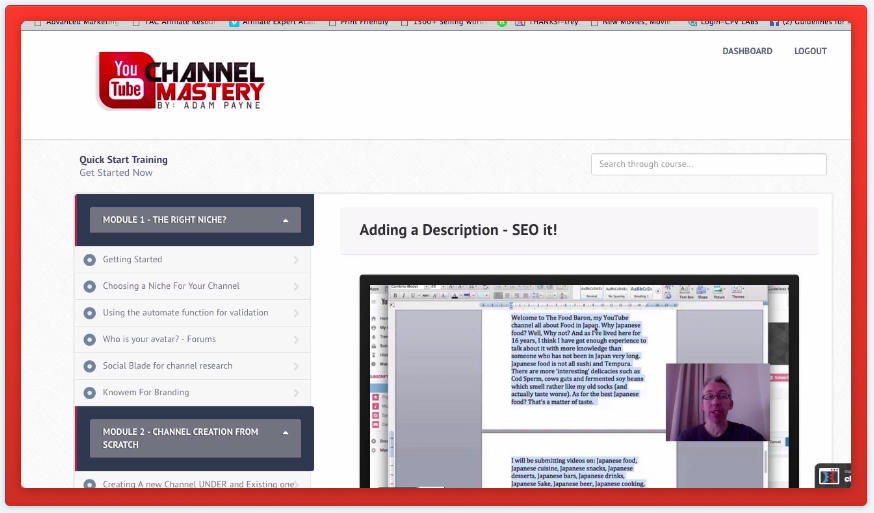Image resolution: width=874 pixels, height=513 pixels.
Task: Click chevron on the automate function row
Action: 296,313
